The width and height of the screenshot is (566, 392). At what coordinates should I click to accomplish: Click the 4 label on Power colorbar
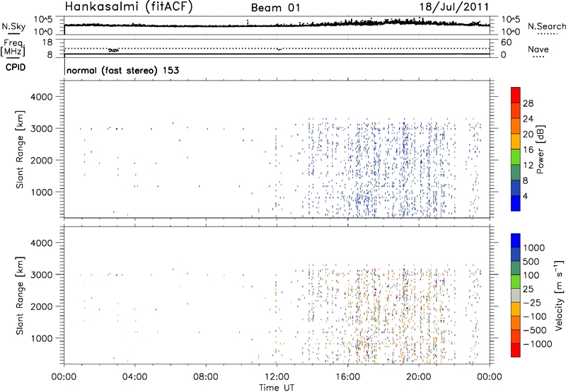[x=526, y=197]
